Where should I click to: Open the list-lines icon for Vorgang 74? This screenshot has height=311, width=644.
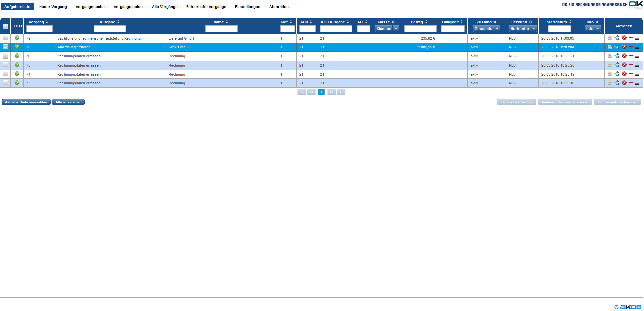[x=637, y=74]
